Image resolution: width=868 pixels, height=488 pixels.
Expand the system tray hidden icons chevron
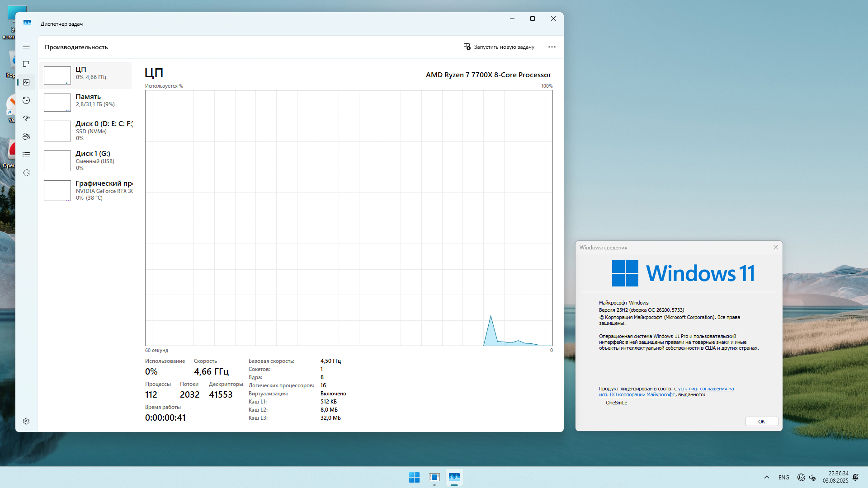(767, 477)
